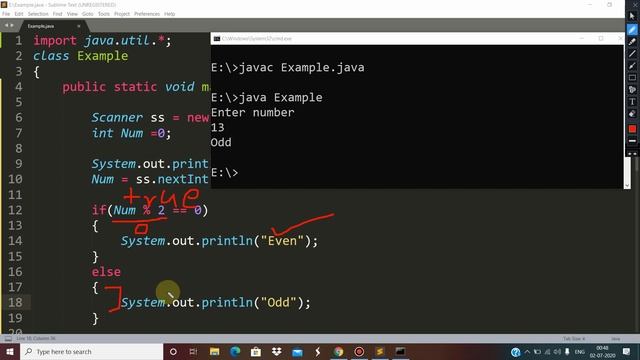
Task: Open Dropbox from taskbar
Action: pyautogui.click(x=277, y=351)
